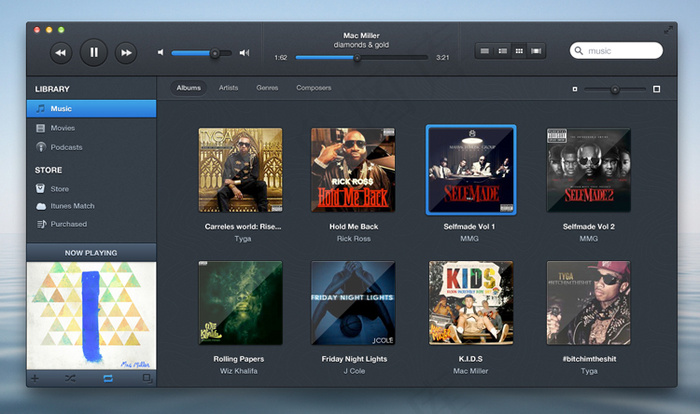Open the Artists tab
This screenshot has height=414, width=700.
click(x=228, y=88)
